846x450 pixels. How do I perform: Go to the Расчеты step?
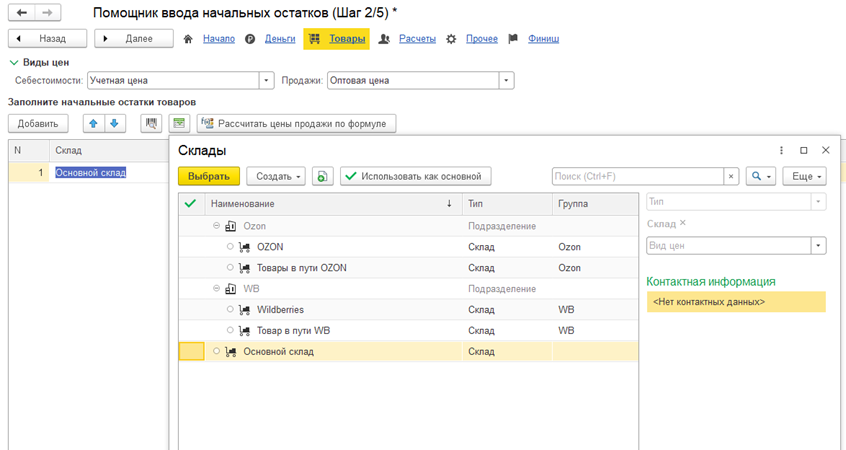417,39
